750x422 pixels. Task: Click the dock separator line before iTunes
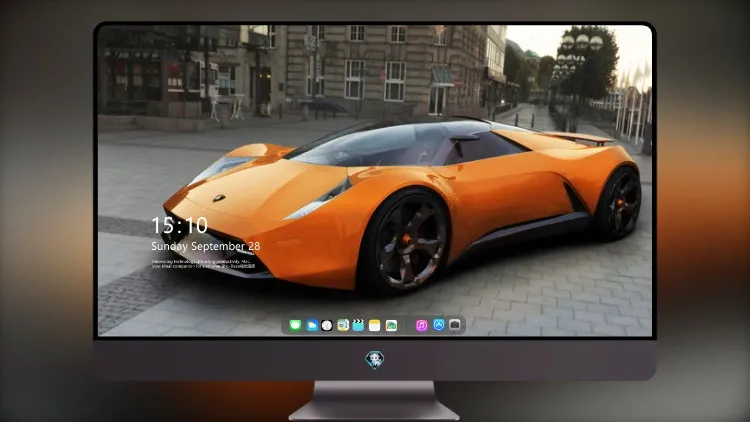407,325
